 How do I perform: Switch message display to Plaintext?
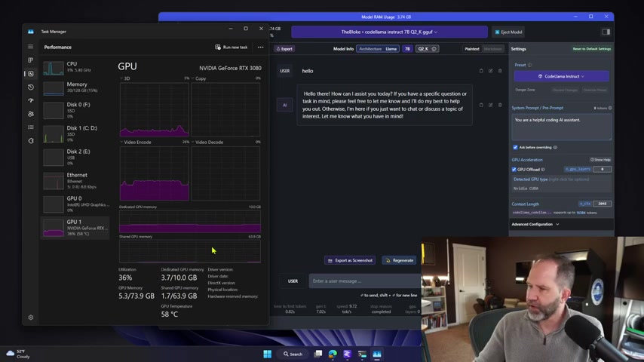[x=472, y=49]
